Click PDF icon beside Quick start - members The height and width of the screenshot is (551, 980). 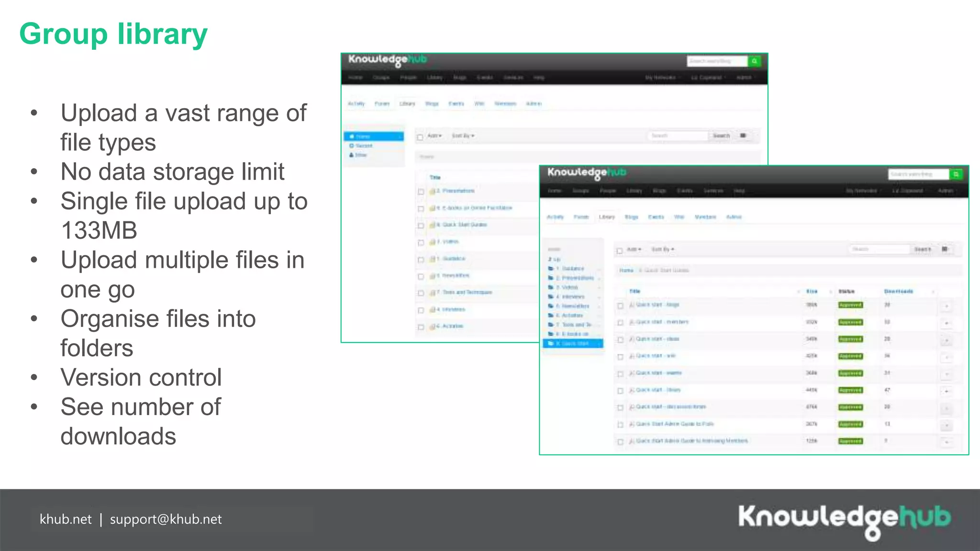[x=632, y=322]
